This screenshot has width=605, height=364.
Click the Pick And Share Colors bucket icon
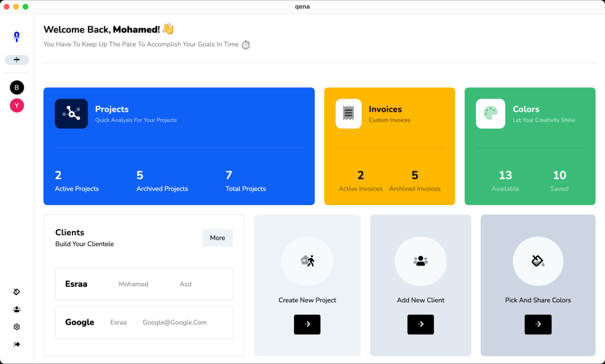point(538,261)
